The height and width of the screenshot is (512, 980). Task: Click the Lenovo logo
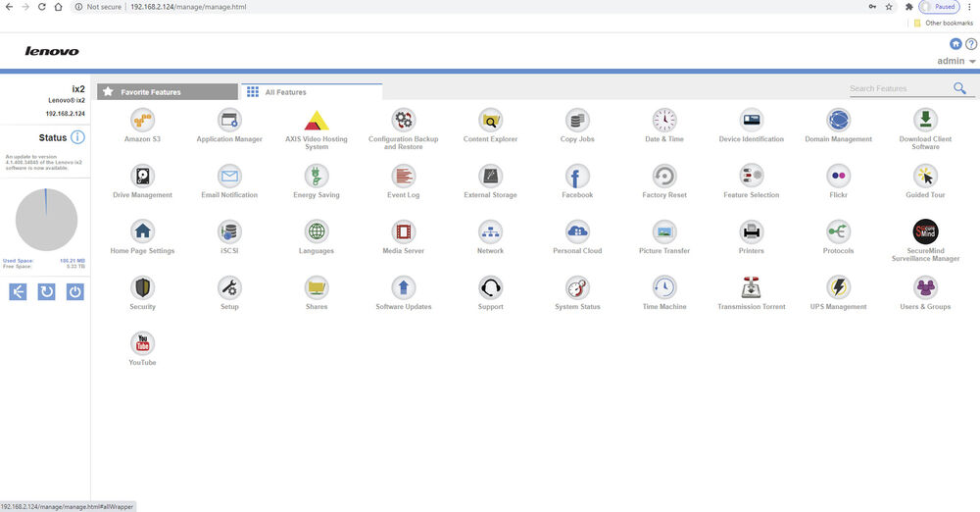click(52, 51)
